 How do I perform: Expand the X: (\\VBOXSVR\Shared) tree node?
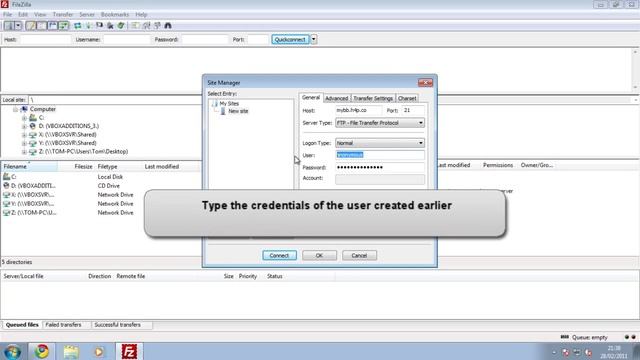[x=24, y=135]
